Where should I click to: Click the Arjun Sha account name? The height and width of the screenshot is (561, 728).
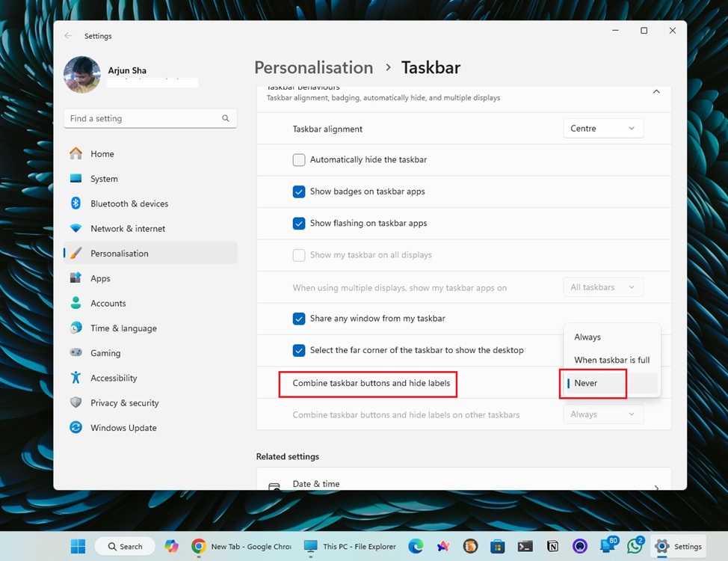point(127,70)
